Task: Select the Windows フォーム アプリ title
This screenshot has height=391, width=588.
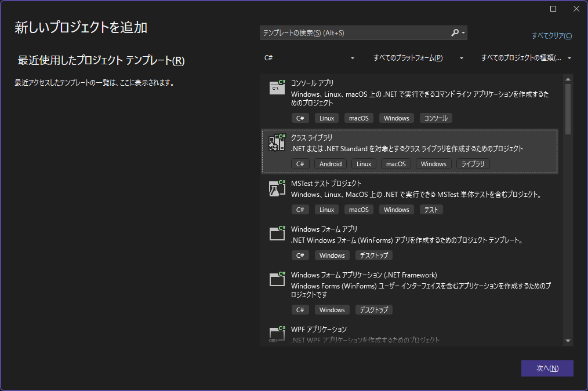Action: point(324,229)
